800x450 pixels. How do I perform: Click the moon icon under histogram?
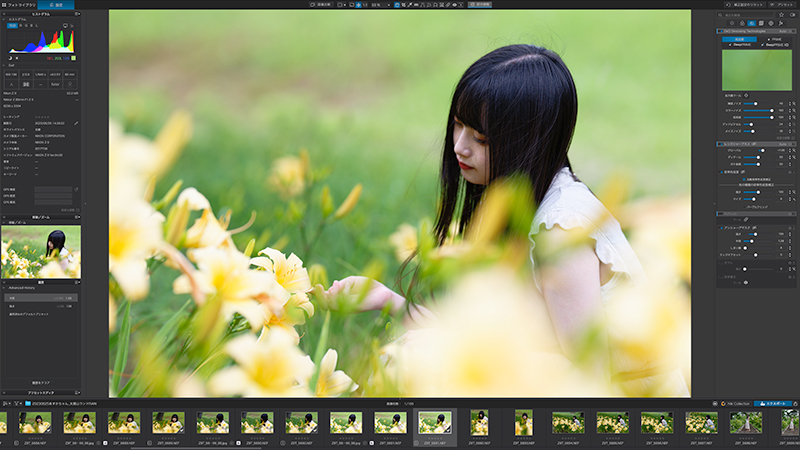pyautogui.click(x=10, y=58)
